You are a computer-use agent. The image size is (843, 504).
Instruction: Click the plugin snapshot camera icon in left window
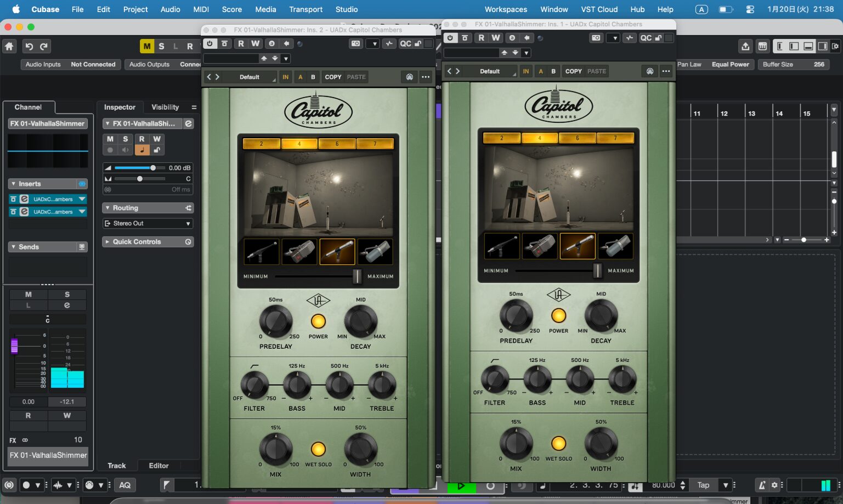[x=356, y=44]
